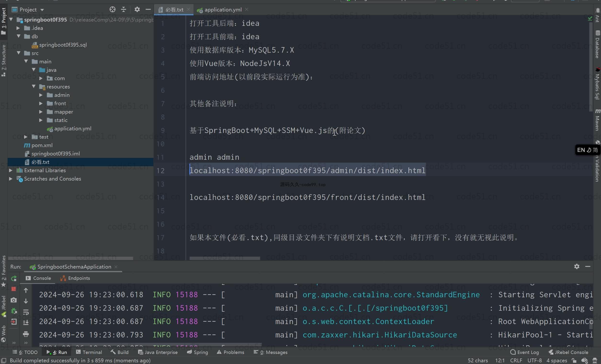Collapse the springboot0f395 root node
The image size is (601, 364).
tap(11, 19)
